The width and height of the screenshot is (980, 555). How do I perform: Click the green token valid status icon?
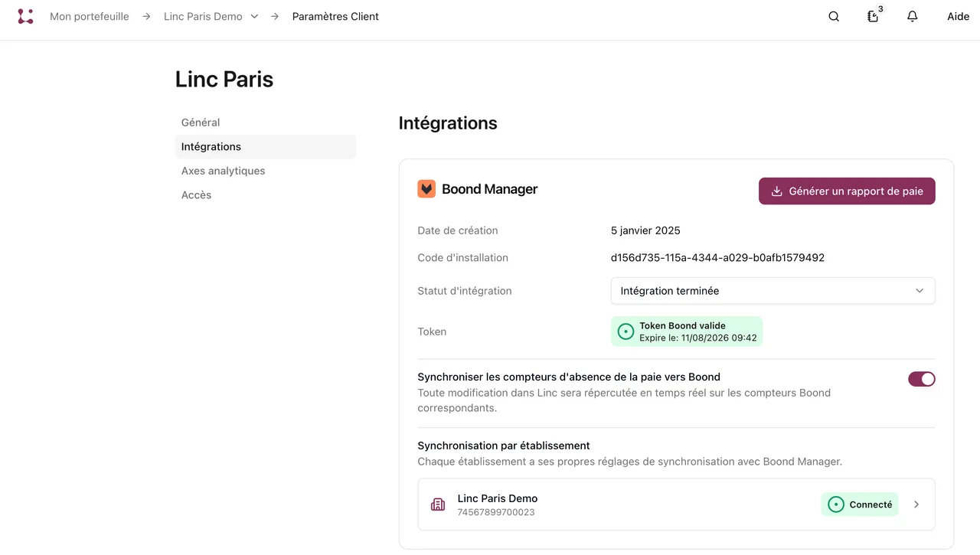626,331
